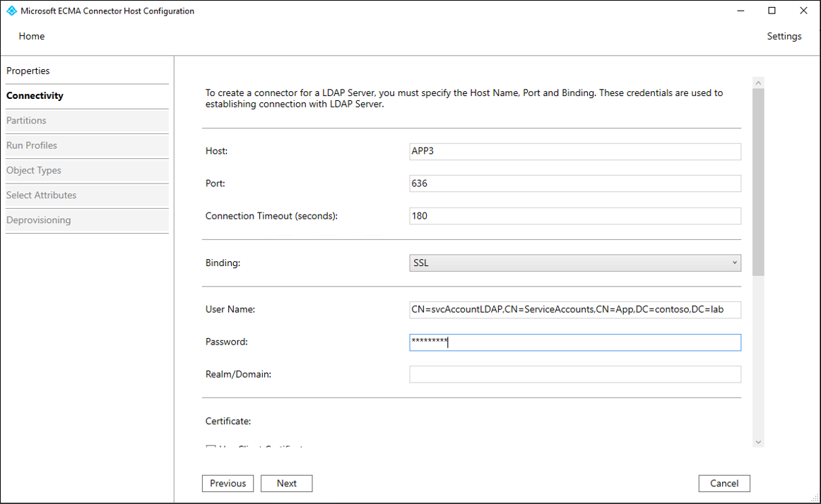Screen dimensions: 821x504
Task: Switch to the Object Types section
Action: pyautogui.click(x=34, y=170)
